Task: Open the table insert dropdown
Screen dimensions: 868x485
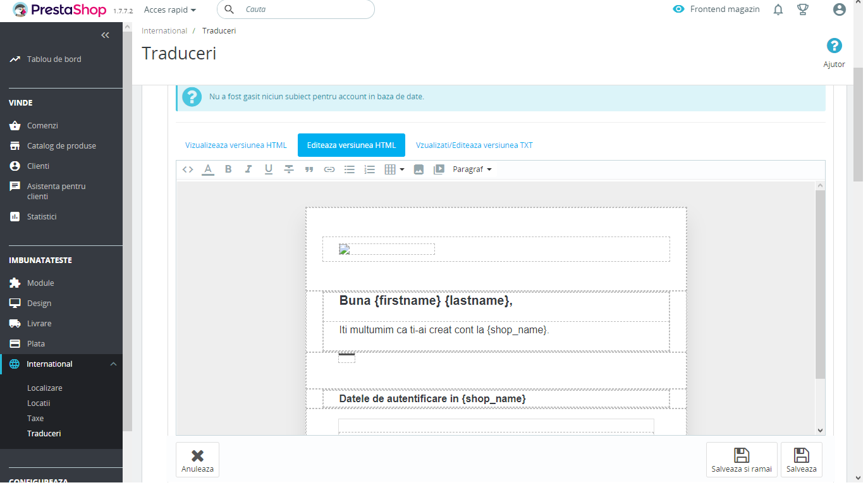Action: 394,169
